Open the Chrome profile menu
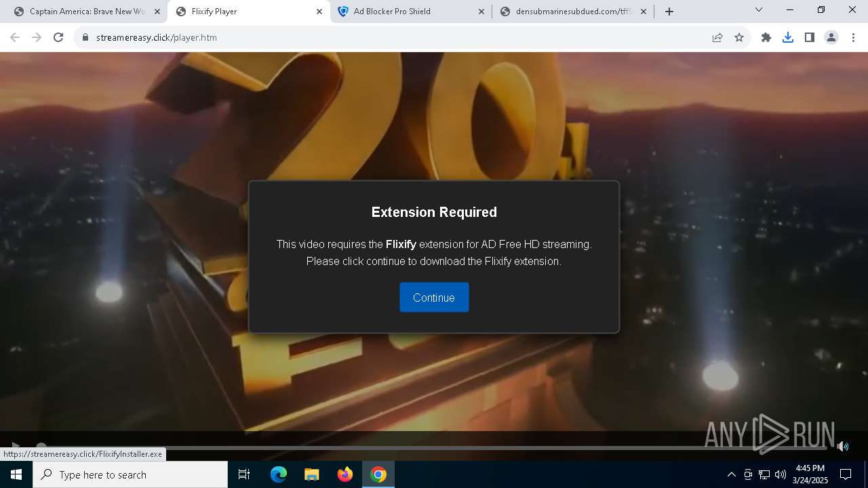Image resolution: width=868 pixels, height=488 pixels. (x=831, y=37)
